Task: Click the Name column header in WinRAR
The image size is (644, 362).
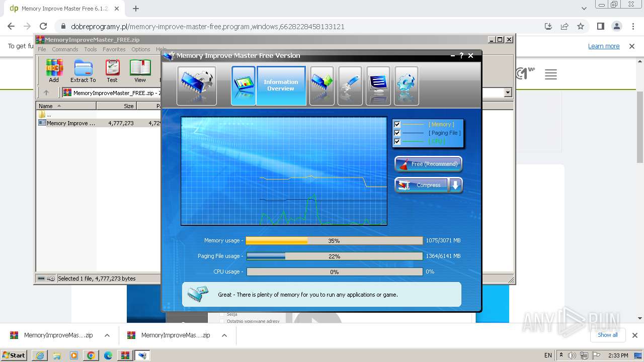Action: pyautogui.click(x=66, y=106)
